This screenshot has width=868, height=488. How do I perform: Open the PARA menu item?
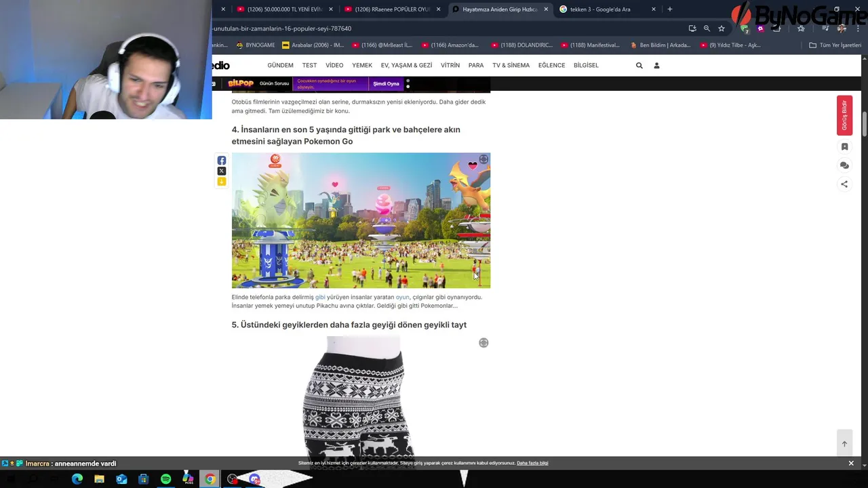pos(476,66)
